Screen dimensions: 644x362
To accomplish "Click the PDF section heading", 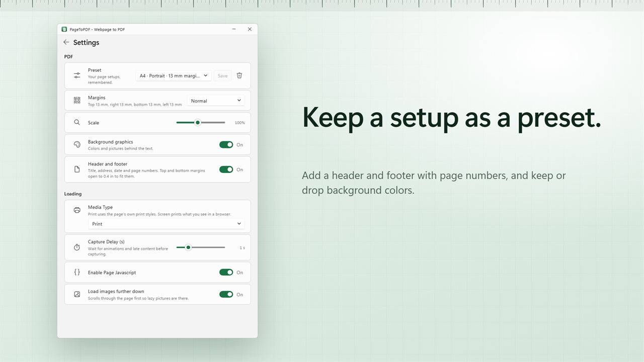I will click(x=68, y=57).
